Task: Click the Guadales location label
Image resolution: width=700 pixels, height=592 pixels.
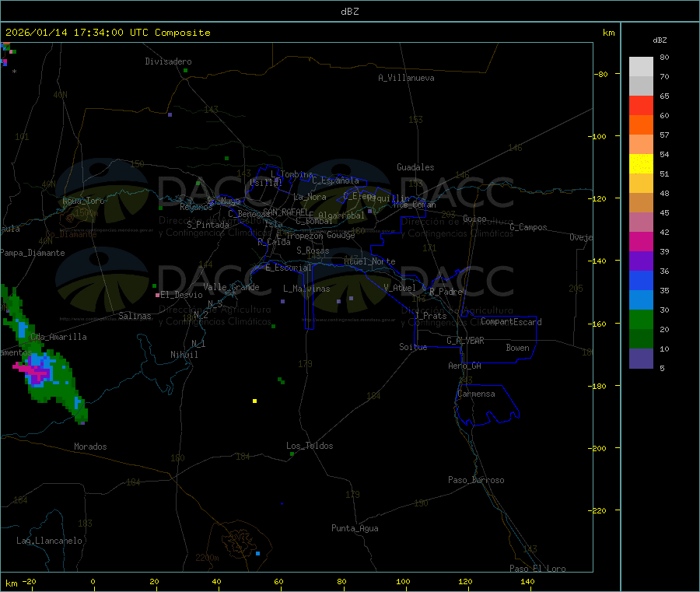Action: pos(415,167)
